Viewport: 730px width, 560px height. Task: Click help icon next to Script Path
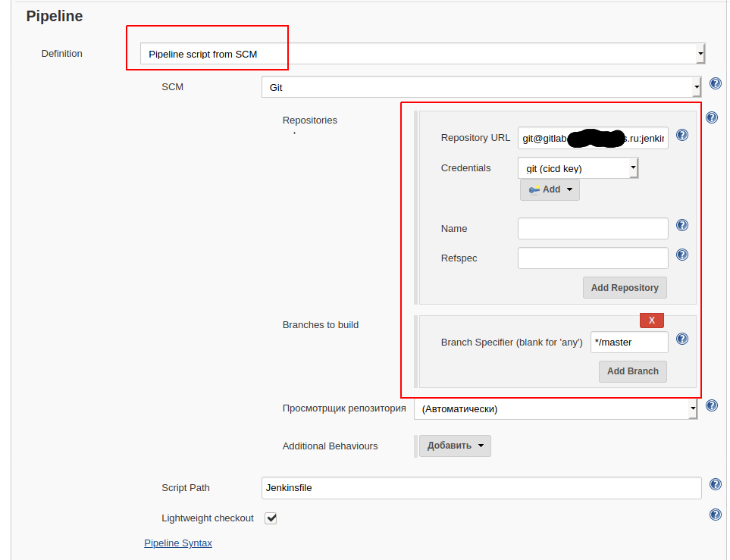pos(715,485)
